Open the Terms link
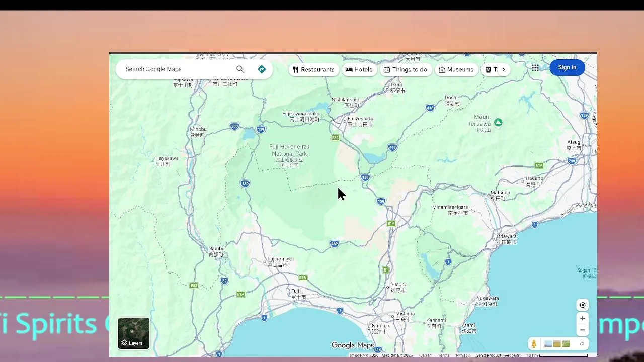The width and height of the screenshot is (644, 362). [444, 355]
